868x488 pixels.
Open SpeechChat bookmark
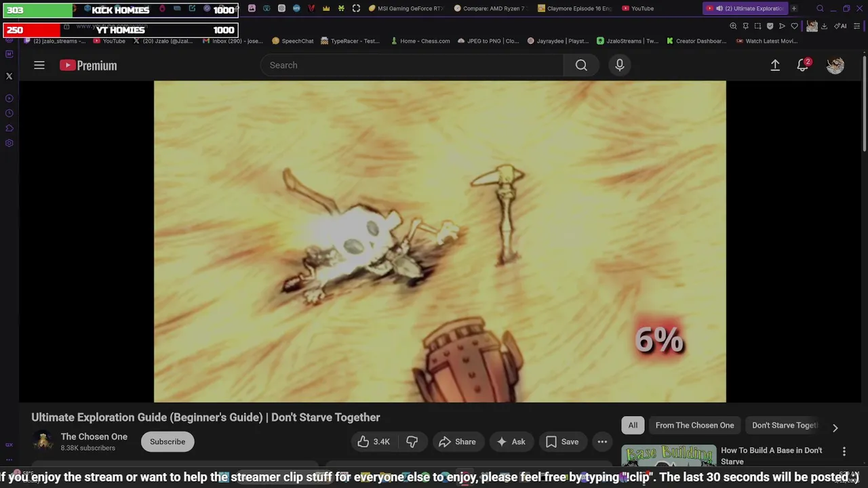pos(292,41)
